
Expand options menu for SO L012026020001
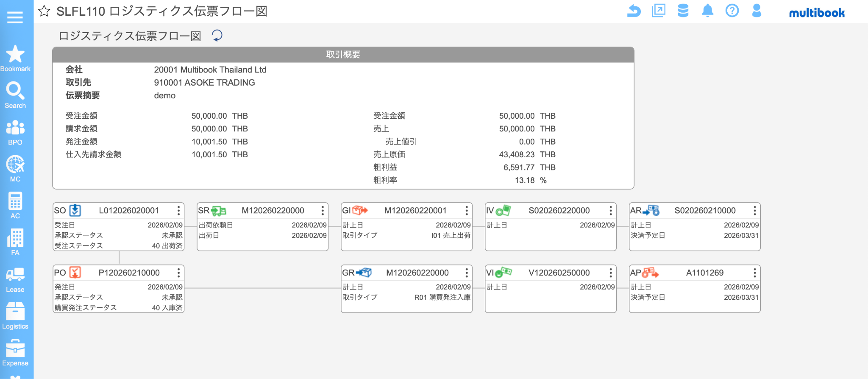[178, 211]
